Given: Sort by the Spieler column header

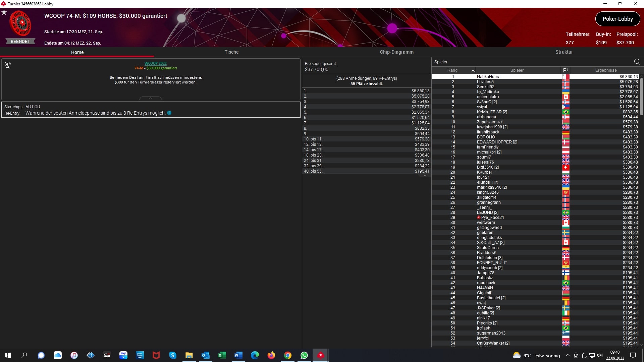Looking at the screenshot, I should tap(517, 70).
